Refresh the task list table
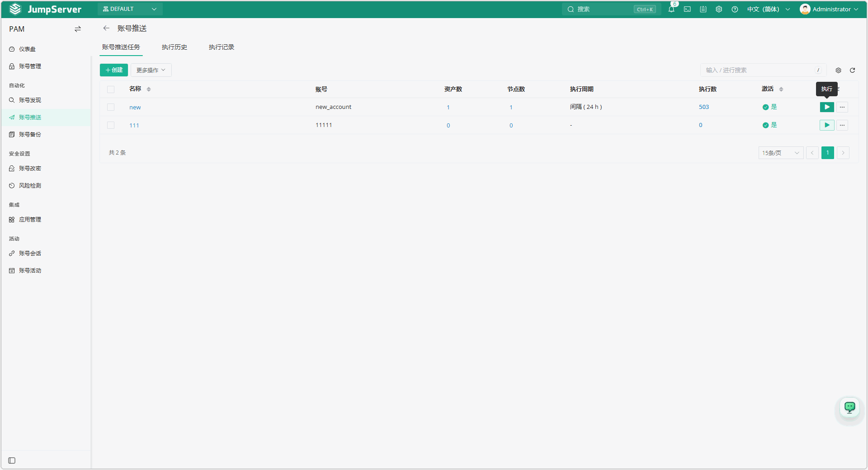This screenshot has height=470, width=868. pyautogui.click(x=852, y=70)
